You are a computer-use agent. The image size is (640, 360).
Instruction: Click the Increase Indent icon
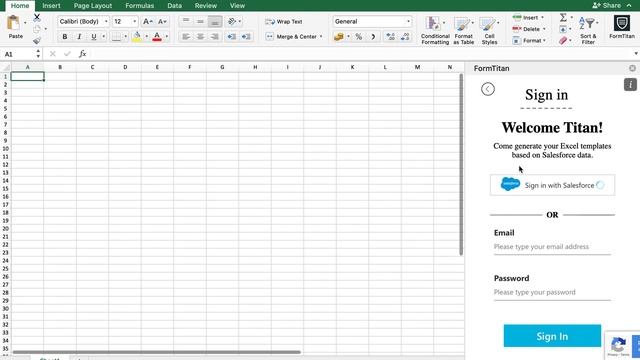(x=246, y=37)
